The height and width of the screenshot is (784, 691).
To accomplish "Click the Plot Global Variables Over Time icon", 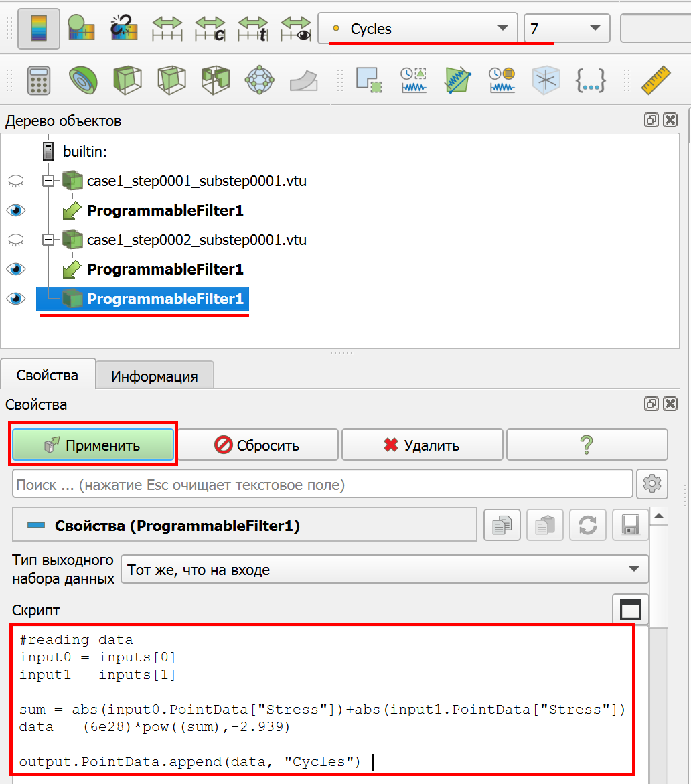I will point(502,80).
